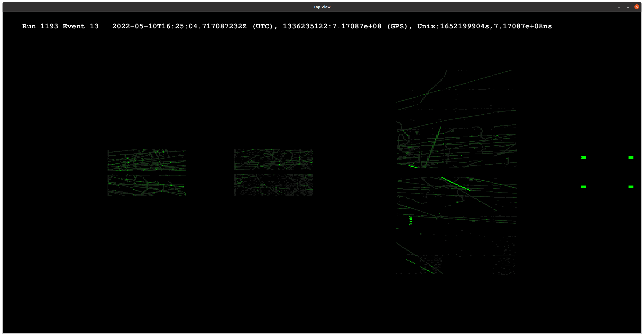Minimize the Top View window
The image size is (644, 336).
(x=619, y=7)
